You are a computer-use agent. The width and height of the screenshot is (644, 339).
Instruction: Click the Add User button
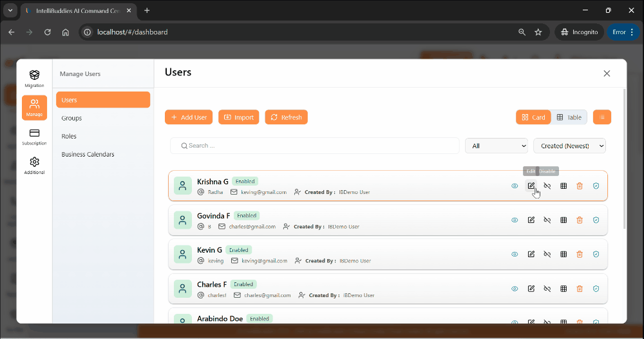pyautogui.click(x=189, y=117)
